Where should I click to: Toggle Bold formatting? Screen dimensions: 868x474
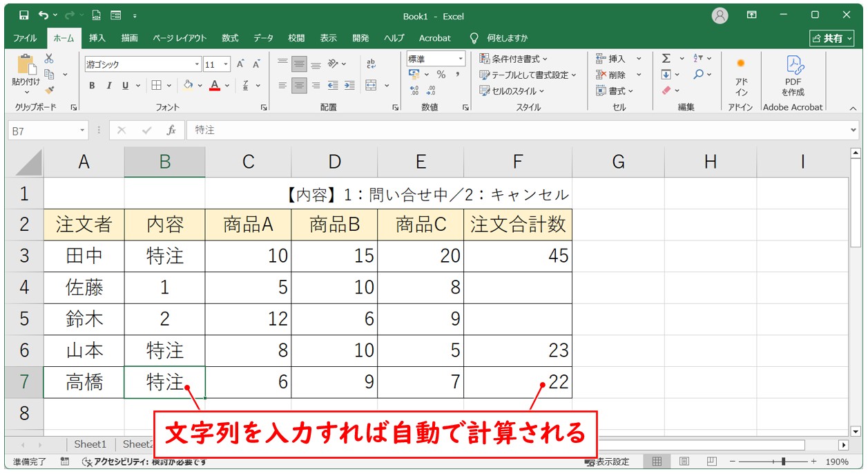click(x=92, y=86)
